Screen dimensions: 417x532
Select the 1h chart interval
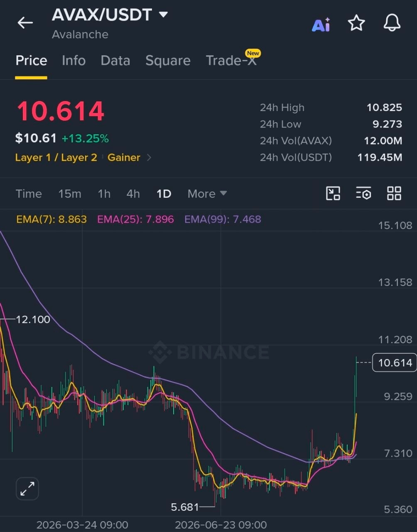pyautogui.click(x=104, y=194)
